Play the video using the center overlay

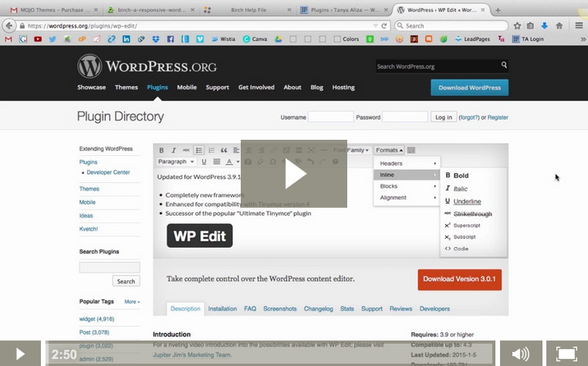tap(294, 174)
